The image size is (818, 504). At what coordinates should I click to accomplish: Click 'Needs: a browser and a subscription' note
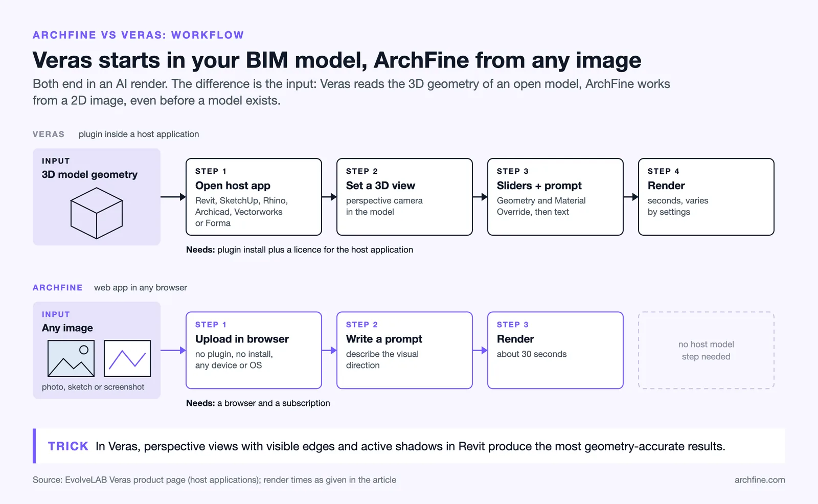pyautogui.click(x=258, y=403)
